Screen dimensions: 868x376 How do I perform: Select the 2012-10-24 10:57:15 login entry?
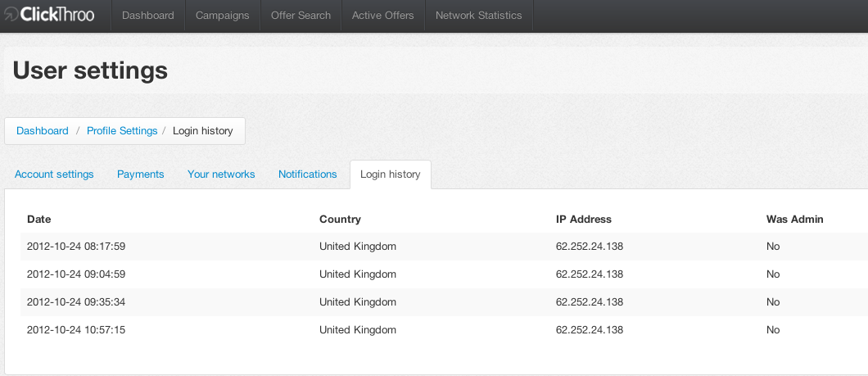coord(76,330)
